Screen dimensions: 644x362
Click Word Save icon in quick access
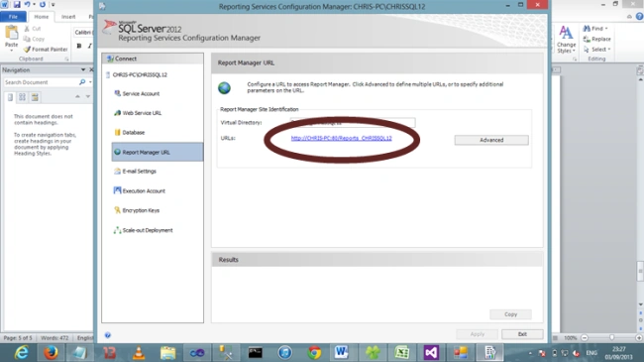click(17, 5)
